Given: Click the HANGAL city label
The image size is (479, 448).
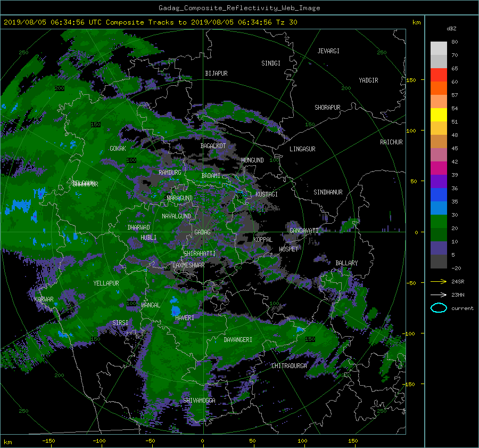Looking at the screenshot, I should pos(151,305).
